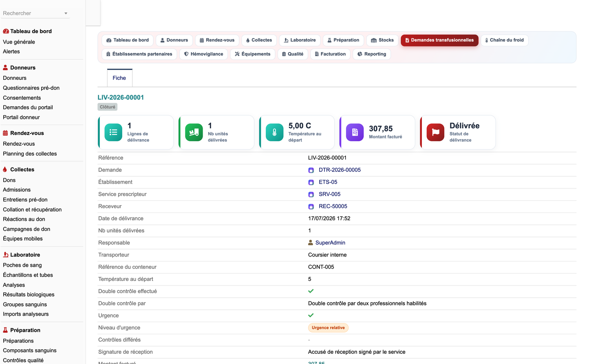Open Portail donneur in sidebar

click(x=21, y=118)
